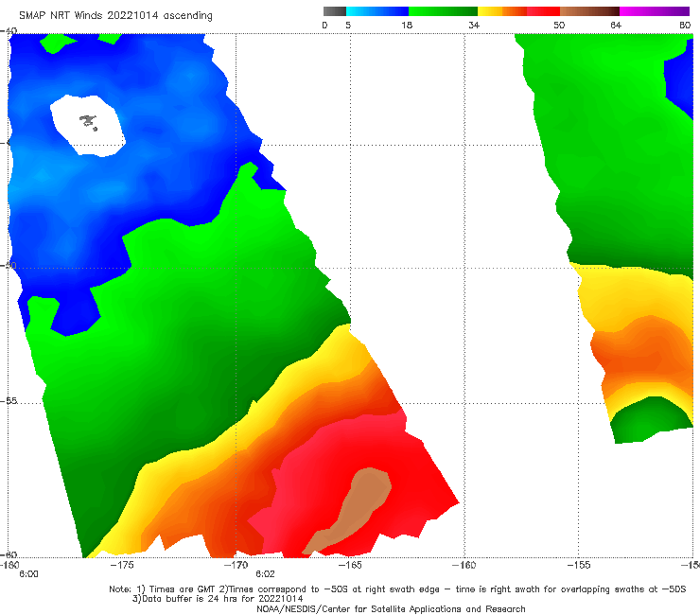Click the longitude label "-155"

click(x=579, y=565)
